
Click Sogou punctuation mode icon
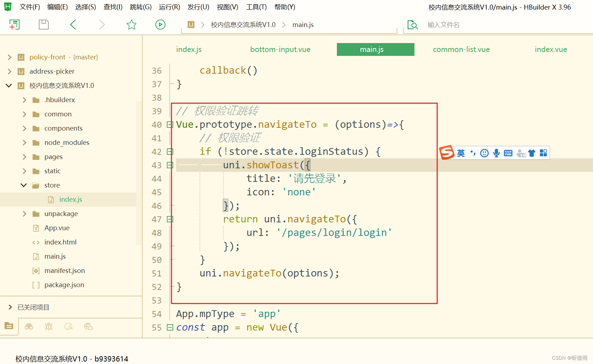click(x=473, y=153)
